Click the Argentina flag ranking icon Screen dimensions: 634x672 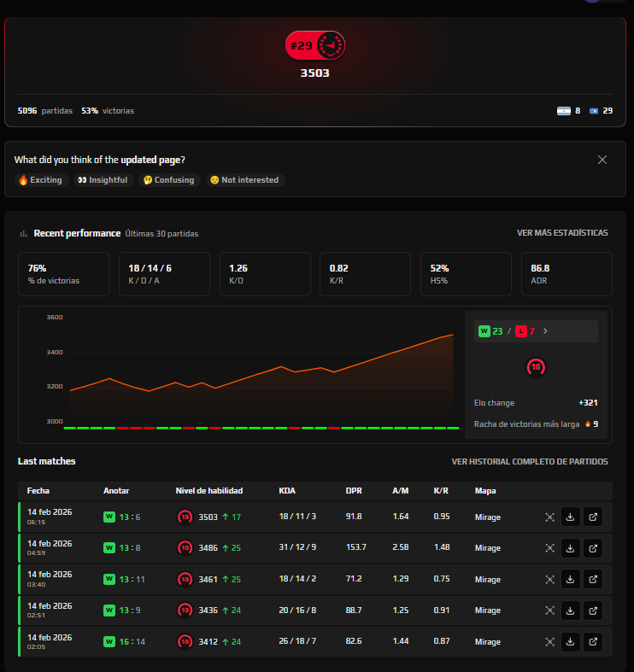(x=564, y=111)
